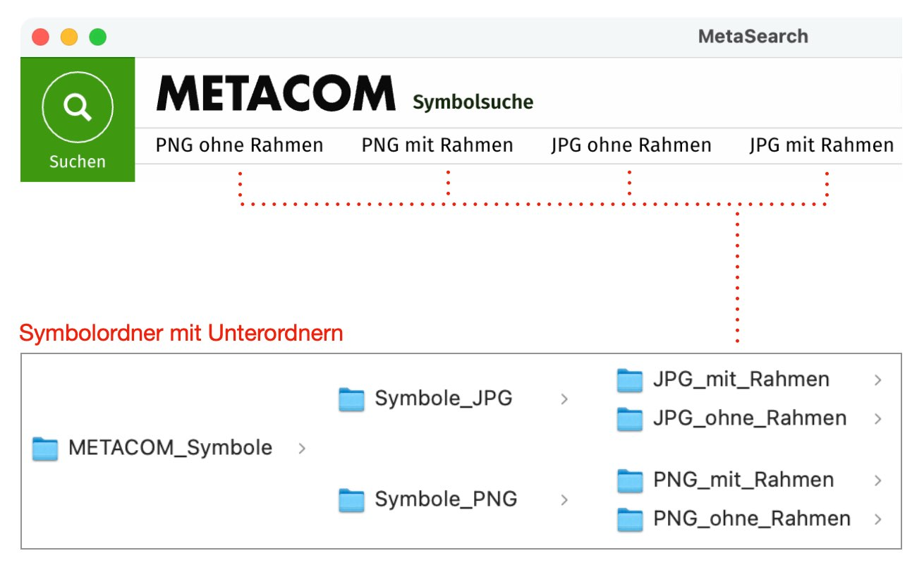The height and width of the screenshot is (570, 924).
Task: Expand chevron beside Symbole_PNG
Action: 564,500
